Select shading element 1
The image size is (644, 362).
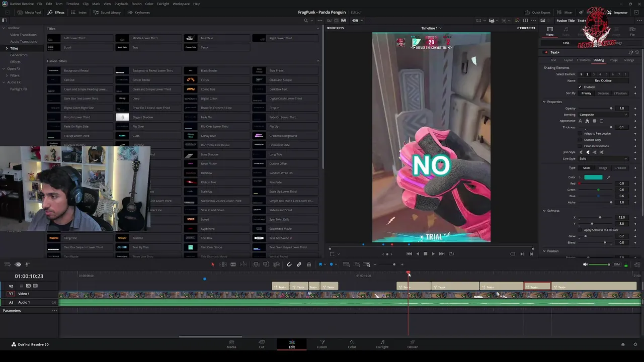click(x=581, y=74)
